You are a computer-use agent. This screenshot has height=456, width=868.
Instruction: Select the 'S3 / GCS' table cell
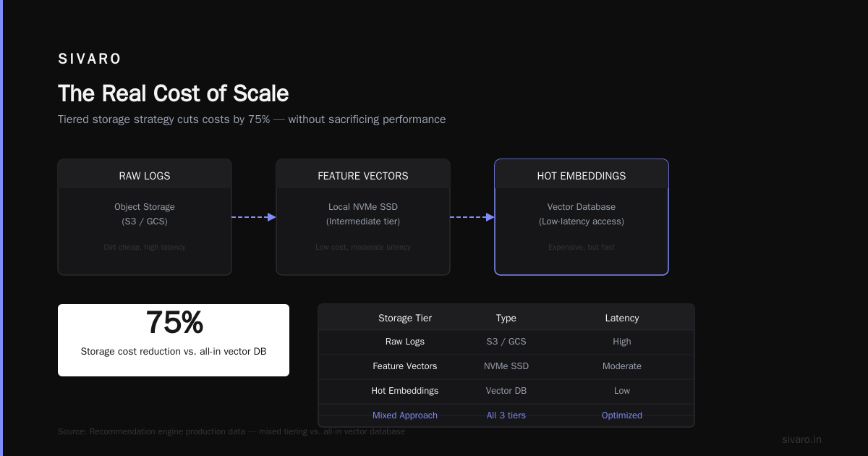click(506, 342)
